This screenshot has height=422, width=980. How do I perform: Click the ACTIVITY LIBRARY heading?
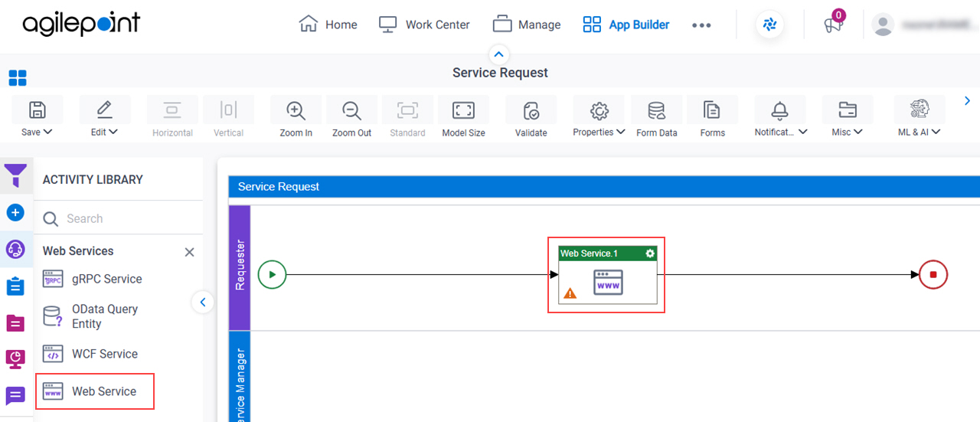pos(93,179)
